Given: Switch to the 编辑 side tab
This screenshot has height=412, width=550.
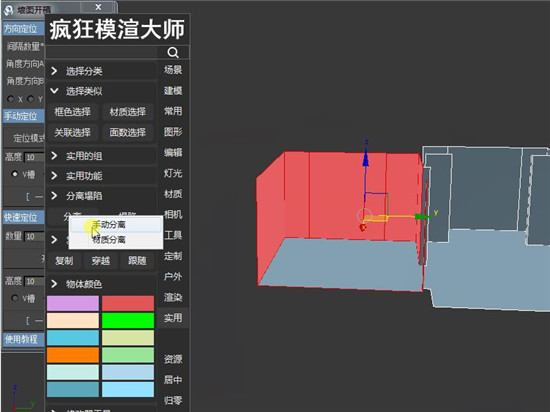Looking at the screenshot, I should click(173, 153).
